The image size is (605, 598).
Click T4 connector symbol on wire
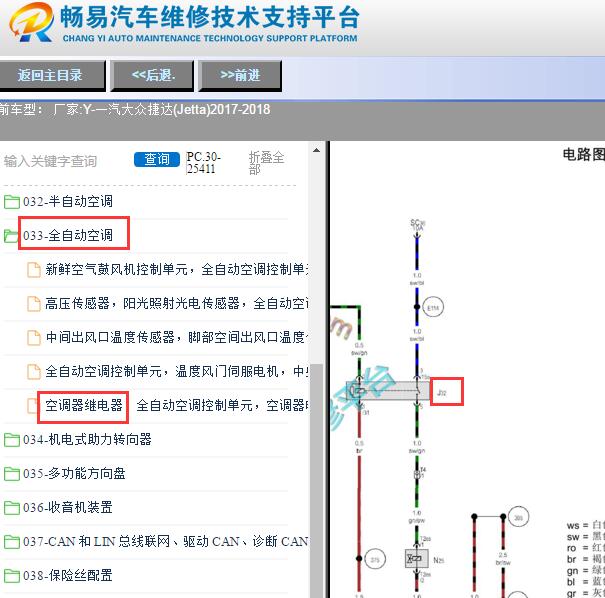(x=418, y=473)
